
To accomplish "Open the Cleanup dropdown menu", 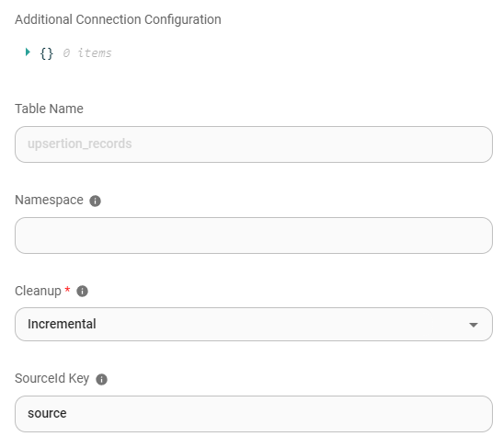I will (x=254, y=324).
